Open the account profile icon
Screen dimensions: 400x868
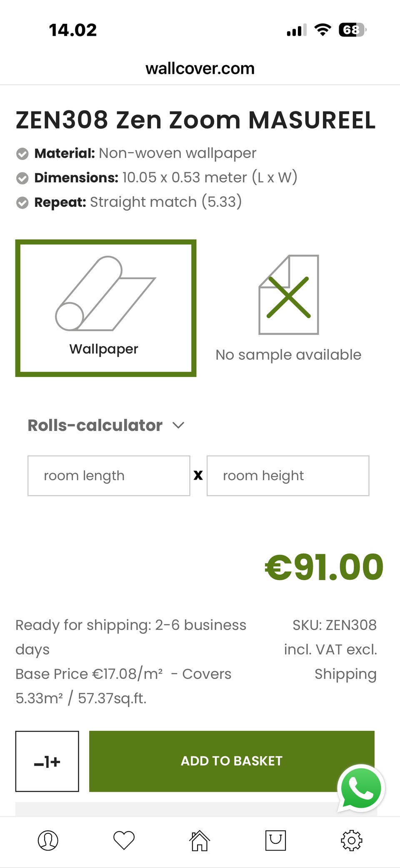[x=48, y=840]
